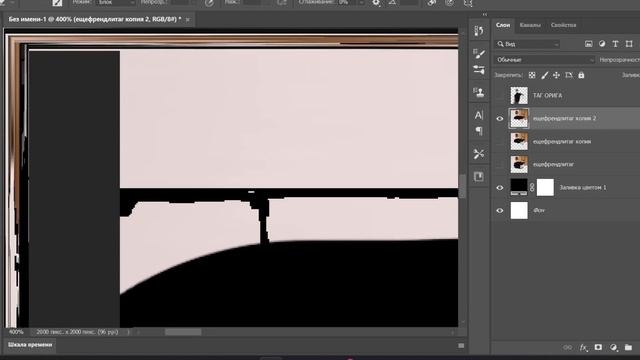Open the Шкала времени timeline tab

click(30, 345)
